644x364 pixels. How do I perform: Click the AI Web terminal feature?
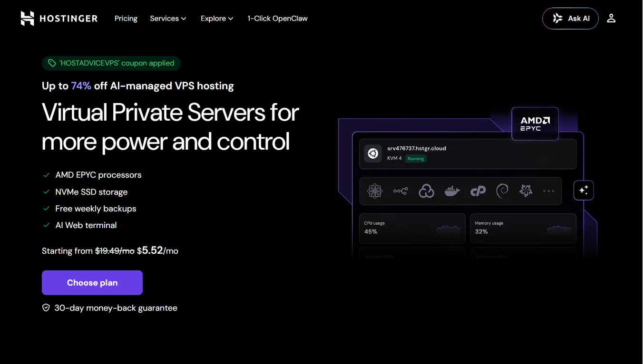pyautogui.click(x=86, y=225)
